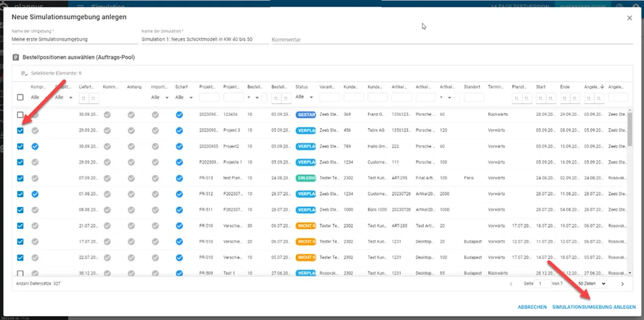Open the Bestell operator dropdown

253,98
